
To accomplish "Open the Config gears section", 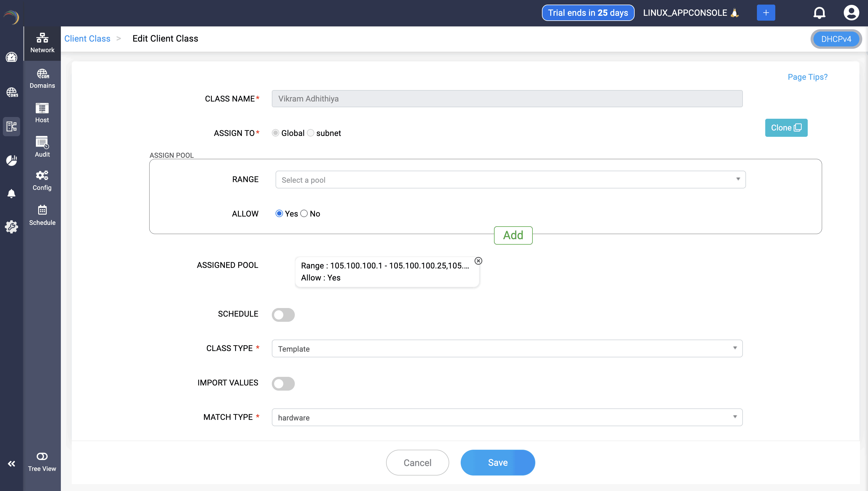I will (42, 180).
